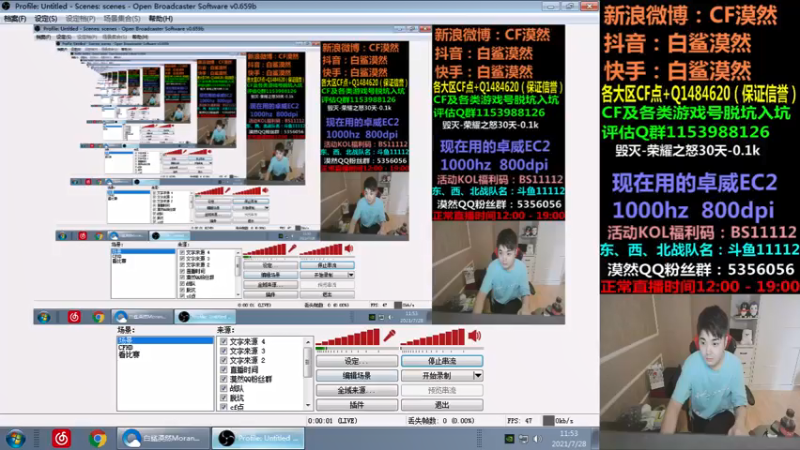Click 停止串流 to stop streaming
The height and width of the screenshot is (450, 800).
point(442,361)
